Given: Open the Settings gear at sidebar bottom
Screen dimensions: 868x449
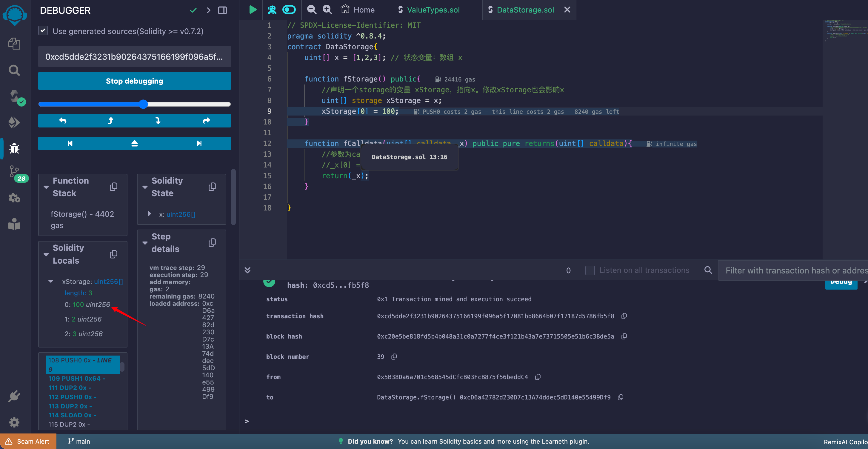Looking at the screenshot, I should (14, 422).
